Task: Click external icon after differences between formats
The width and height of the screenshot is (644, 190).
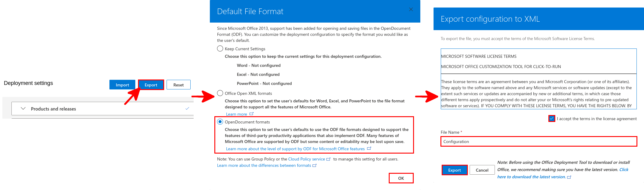Action: pos(315,165)
